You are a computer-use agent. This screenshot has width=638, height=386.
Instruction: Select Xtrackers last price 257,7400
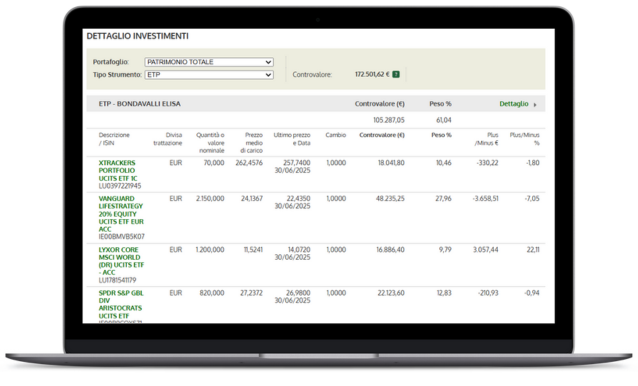pos(297,163)
